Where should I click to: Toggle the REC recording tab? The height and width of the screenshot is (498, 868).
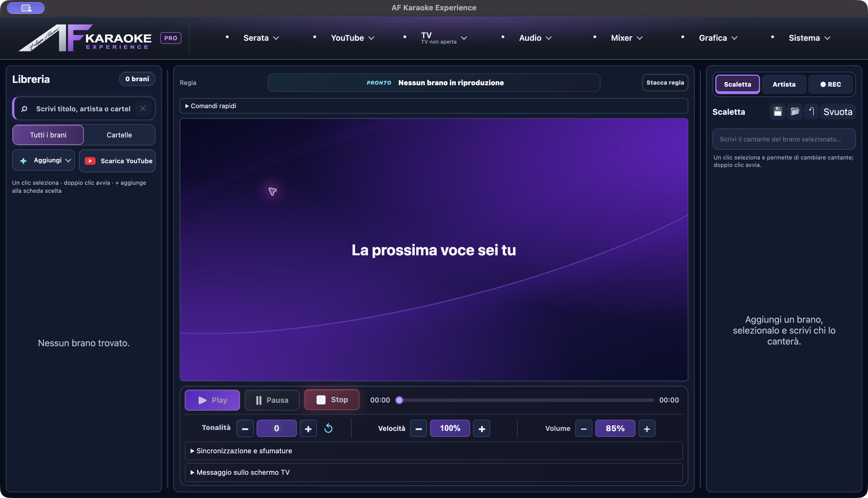tap(830, 84)
